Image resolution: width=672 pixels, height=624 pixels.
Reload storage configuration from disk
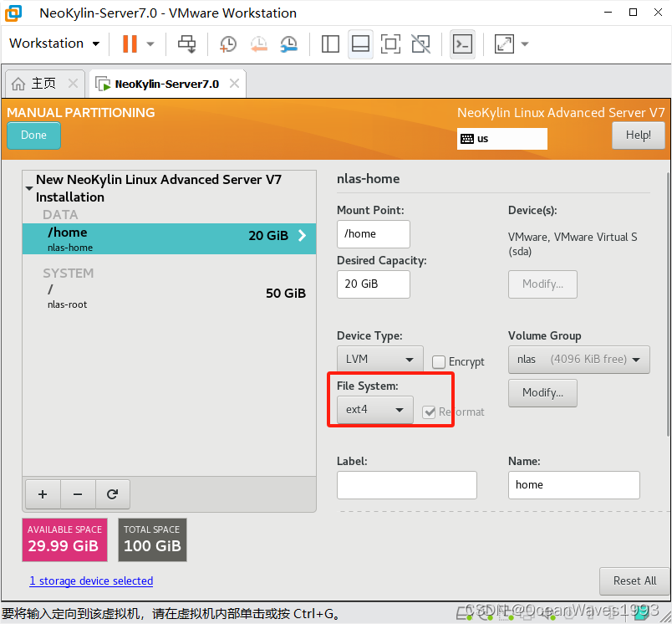click(112, 494)
